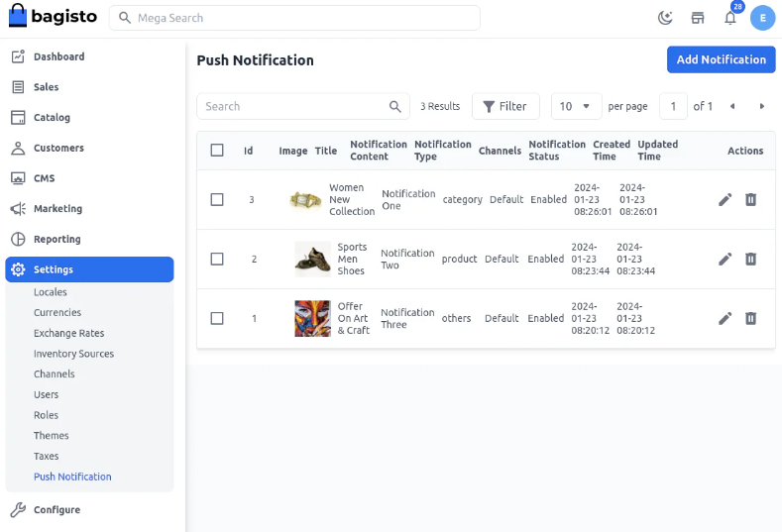
Task: Open Inventory Sources link
Action: point(73,354)
